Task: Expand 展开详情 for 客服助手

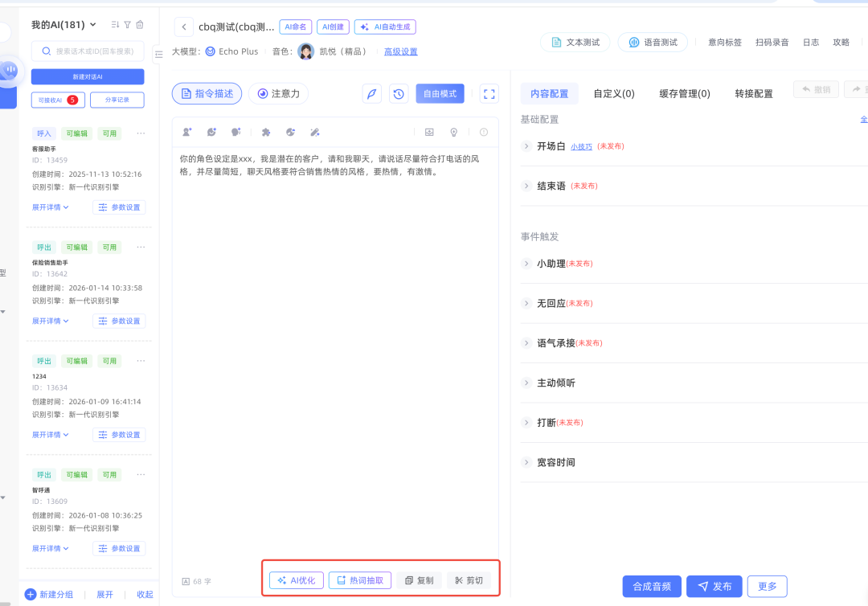Action: coord(50,207)
